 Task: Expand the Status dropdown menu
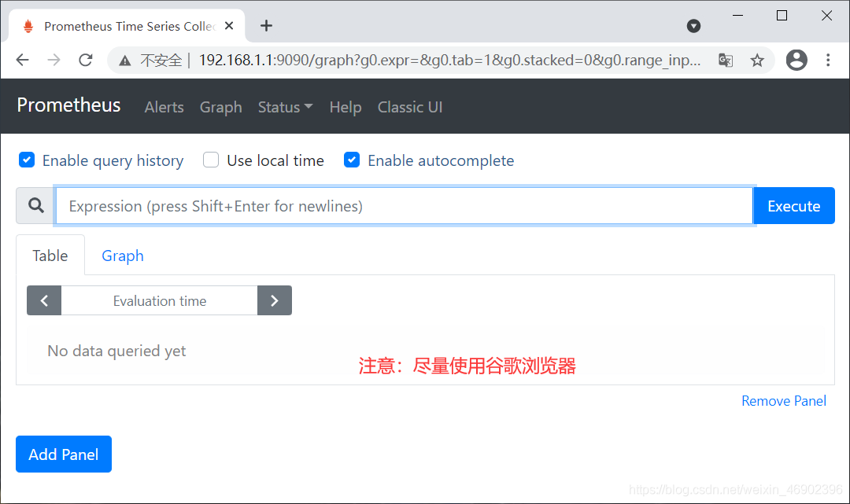[x=285, y=107]
